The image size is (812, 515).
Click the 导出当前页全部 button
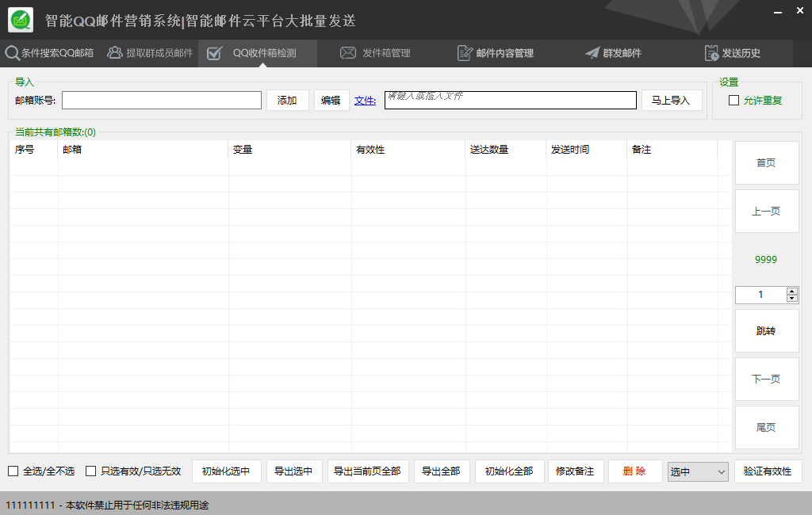pos(368,471)
